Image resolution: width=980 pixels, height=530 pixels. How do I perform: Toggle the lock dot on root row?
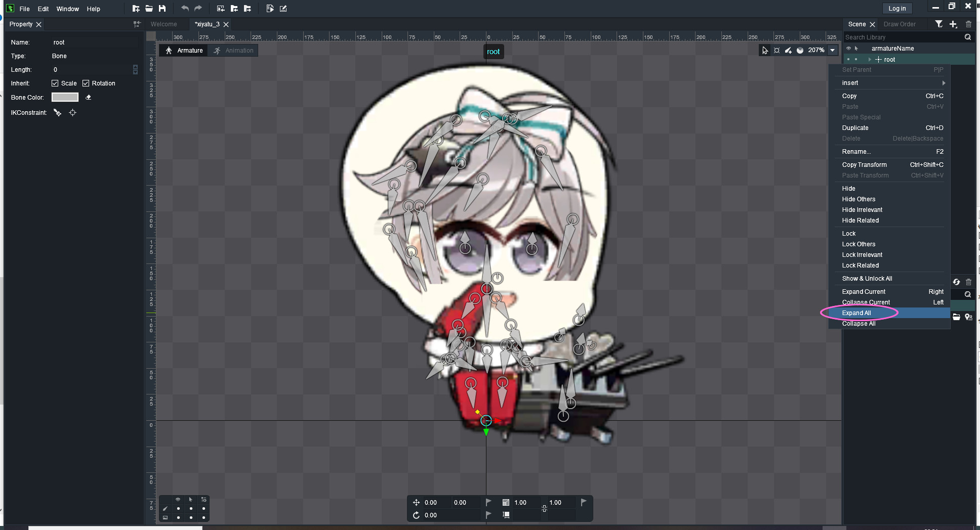pyautogui.click(x=856, y=60)
